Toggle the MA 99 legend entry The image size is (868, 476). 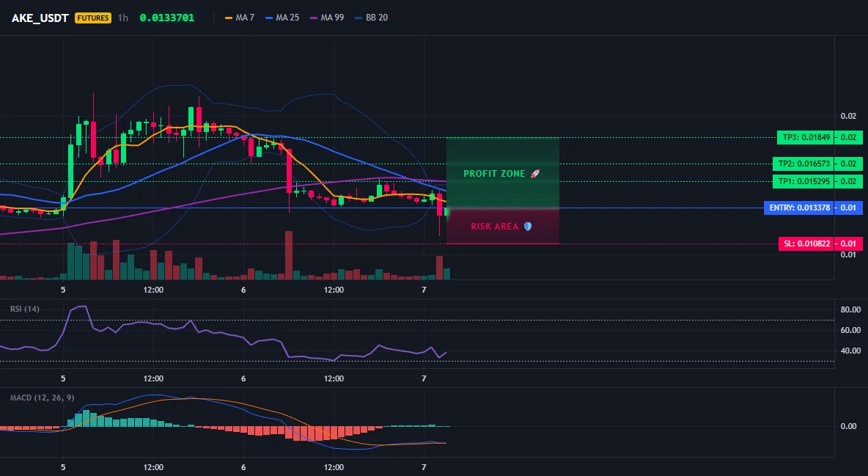(x=327, y=18)
